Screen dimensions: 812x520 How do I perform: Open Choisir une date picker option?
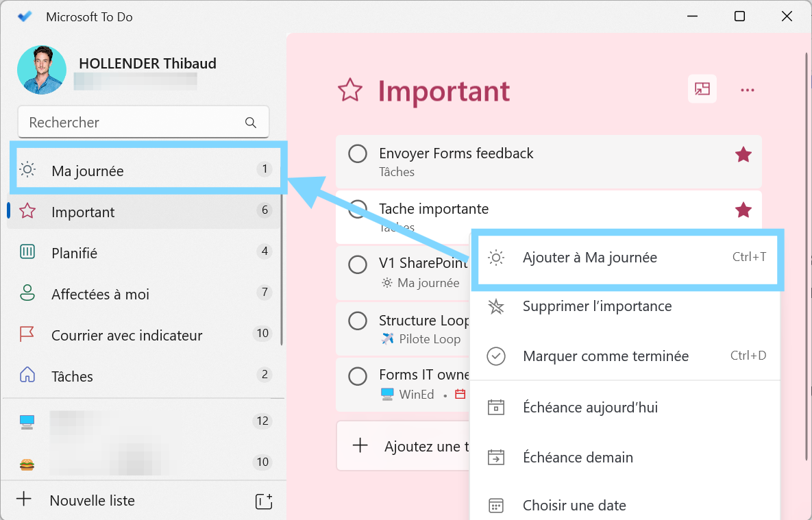574,506
